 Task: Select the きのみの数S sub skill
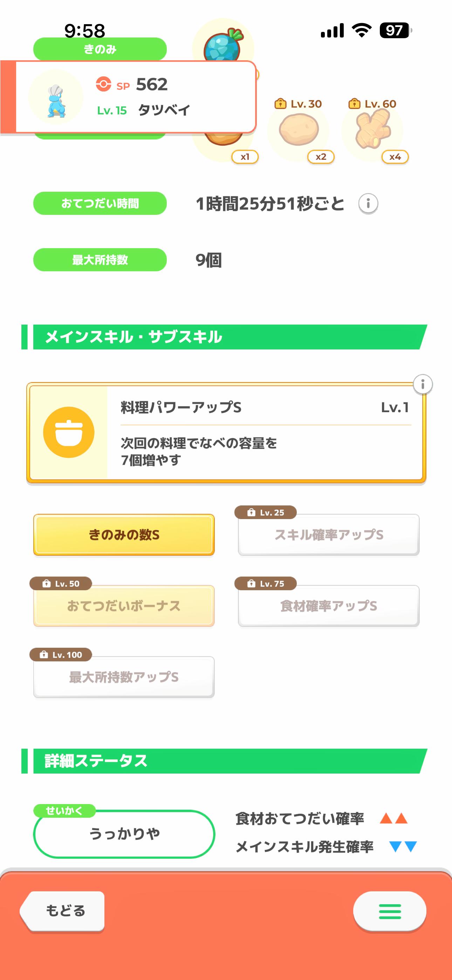point(124,535)
